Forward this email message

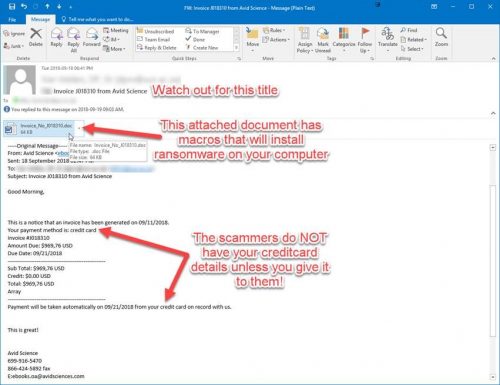pos(91,37)
